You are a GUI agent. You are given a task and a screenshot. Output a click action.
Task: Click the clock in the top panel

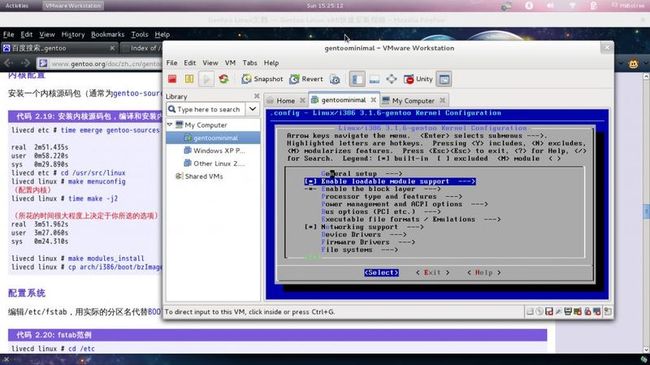325,6
